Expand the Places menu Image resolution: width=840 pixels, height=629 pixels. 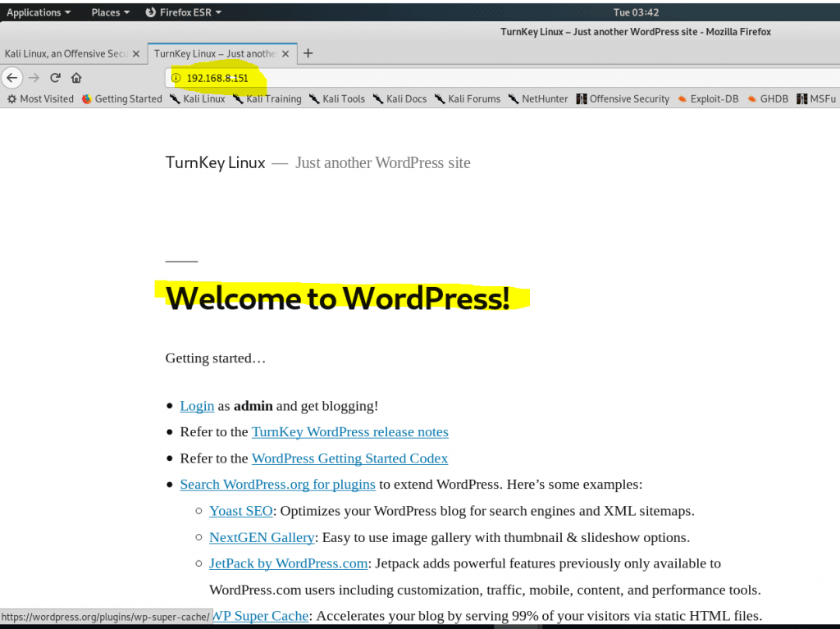(110, 12)
